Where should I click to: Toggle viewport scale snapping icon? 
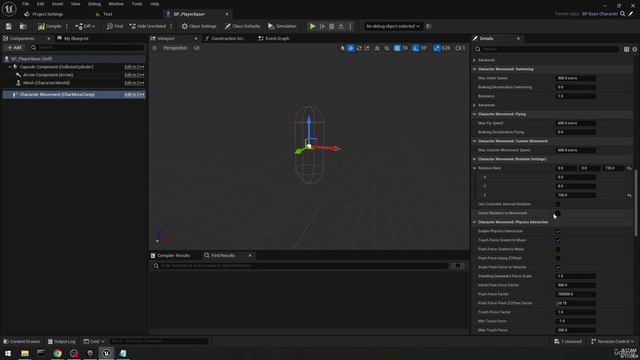(x=437, y=48)
